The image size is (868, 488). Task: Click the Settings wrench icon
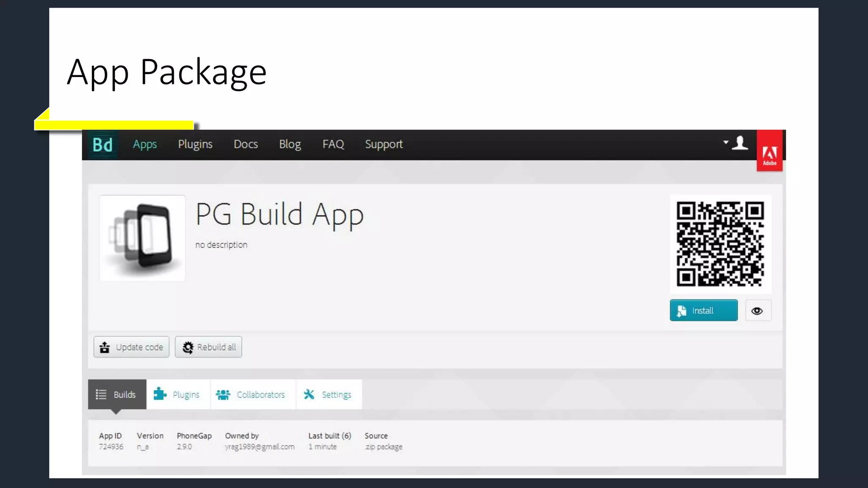[x=309, y=394]
